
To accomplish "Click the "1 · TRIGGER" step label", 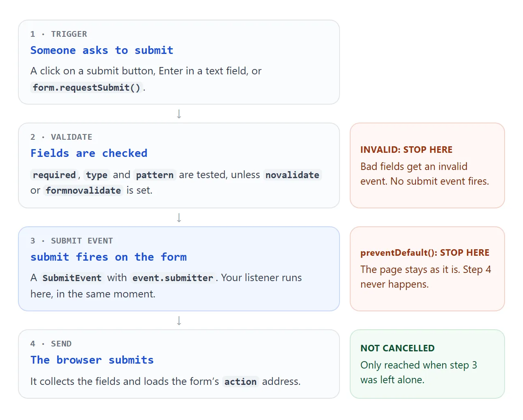I will [59, 34].
